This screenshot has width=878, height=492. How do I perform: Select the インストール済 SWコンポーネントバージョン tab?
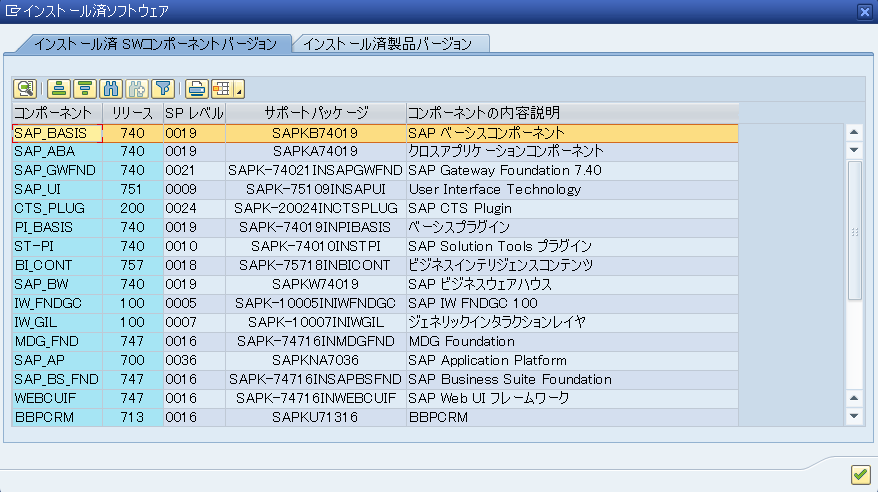(x=156, y=44)
